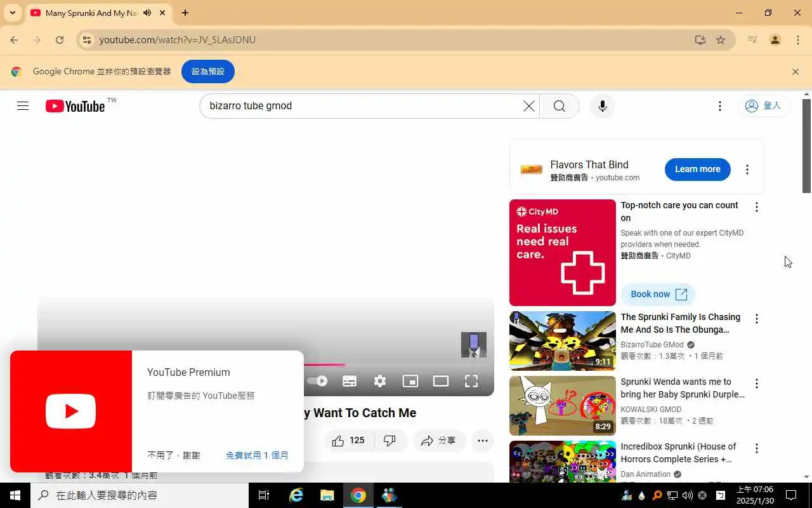Toggle subtitles/closed captions

[x=350, y=381]
